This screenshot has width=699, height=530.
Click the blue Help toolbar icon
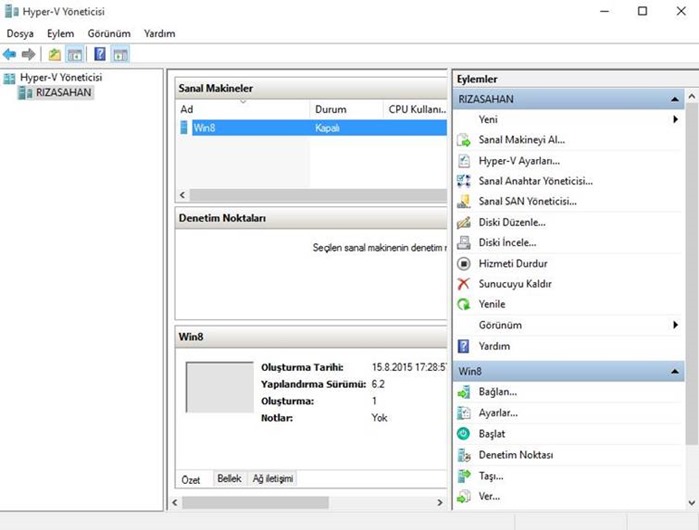coord(100,54)
